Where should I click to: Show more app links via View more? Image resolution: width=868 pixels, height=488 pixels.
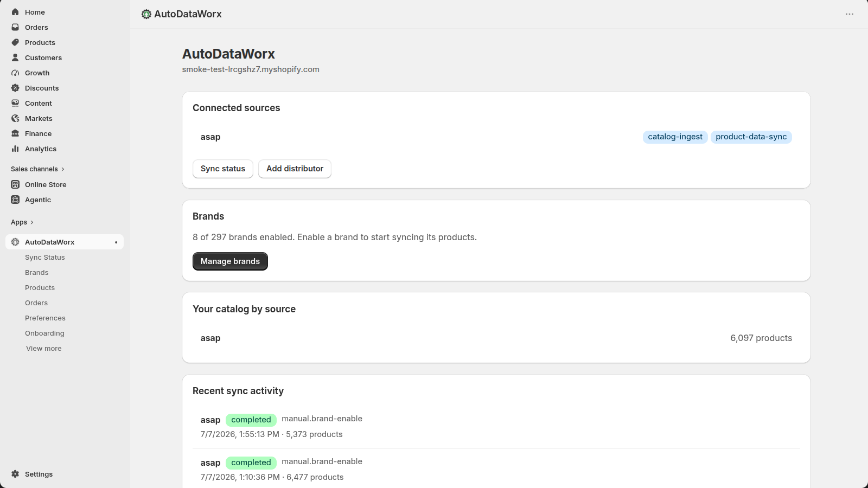click(44, 349)
